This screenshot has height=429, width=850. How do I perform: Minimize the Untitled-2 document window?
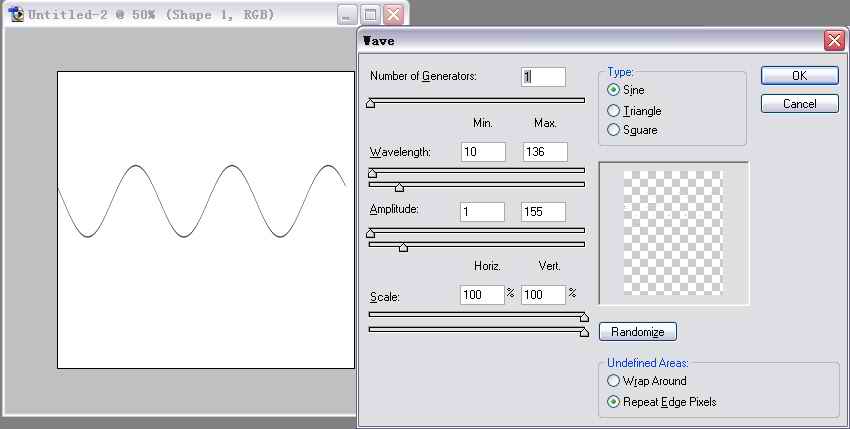[x=346, y=15]
